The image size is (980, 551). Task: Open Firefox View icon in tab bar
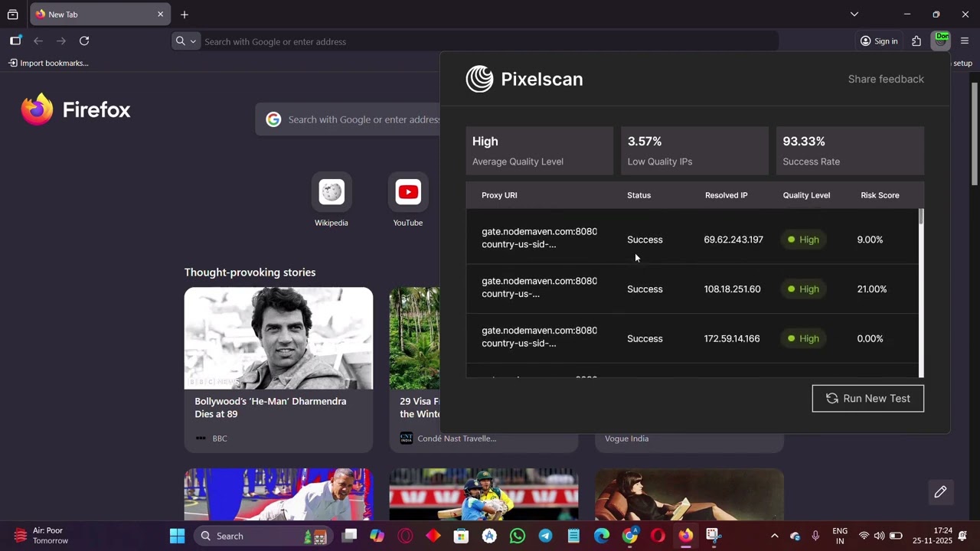(12, 15)
